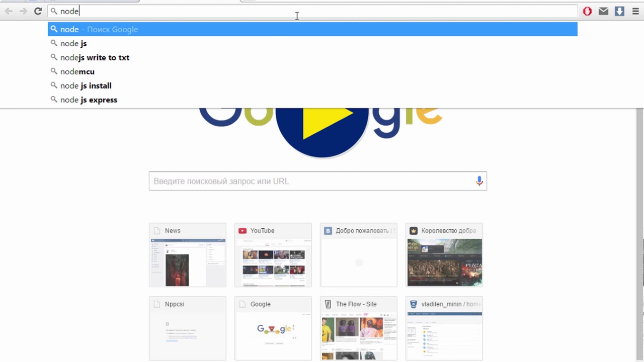Click the browser back arrow

point(9,11)
